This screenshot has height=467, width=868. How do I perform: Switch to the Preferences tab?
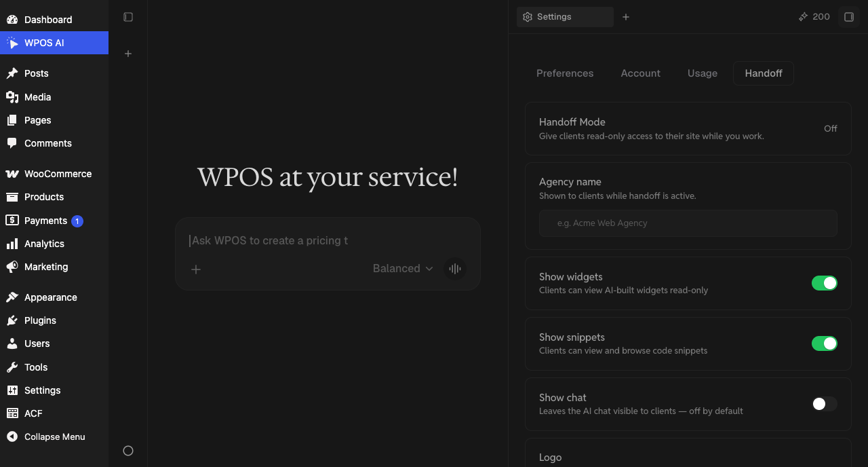565,73
